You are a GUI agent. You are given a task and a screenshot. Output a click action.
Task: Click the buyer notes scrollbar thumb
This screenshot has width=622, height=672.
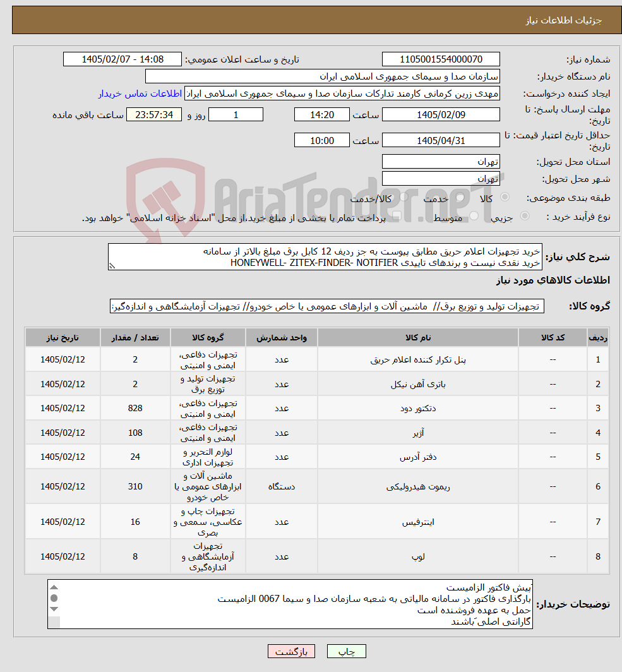pos(54,598)
